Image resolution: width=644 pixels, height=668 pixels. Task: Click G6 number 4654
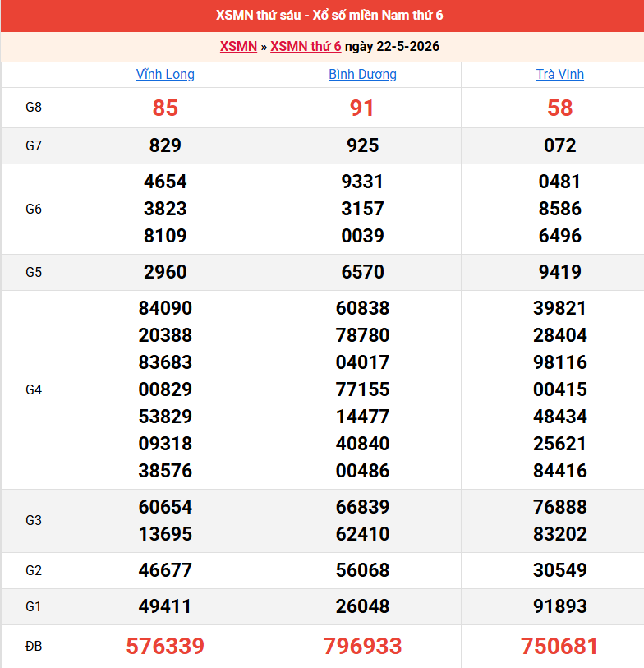pos(165,182)
